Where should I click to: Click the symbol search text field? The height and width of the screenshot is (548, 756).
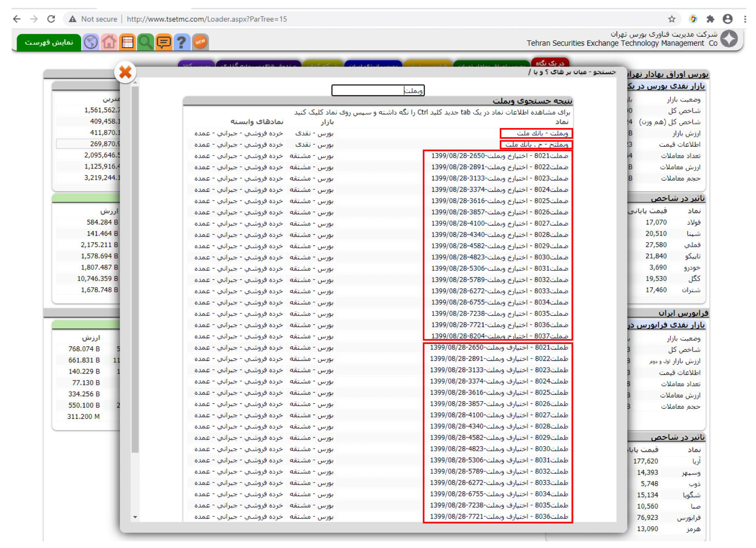(x=377, y=90)
